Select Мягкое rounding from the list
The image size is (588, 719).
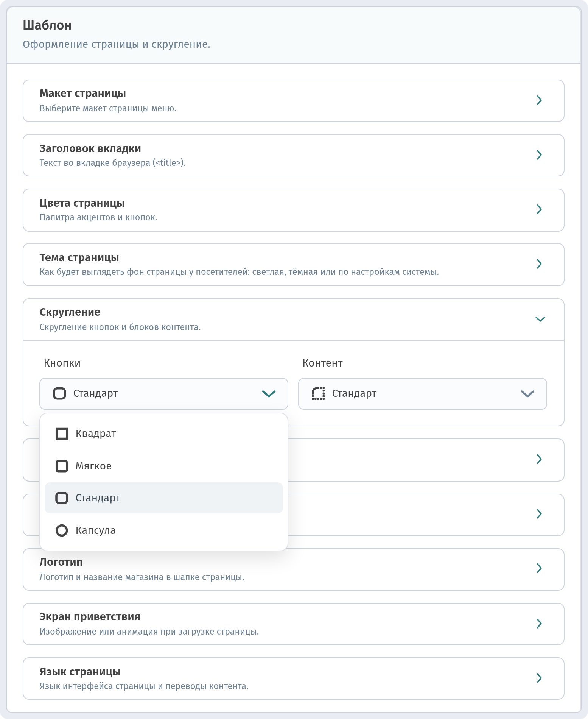click(164, 466)
